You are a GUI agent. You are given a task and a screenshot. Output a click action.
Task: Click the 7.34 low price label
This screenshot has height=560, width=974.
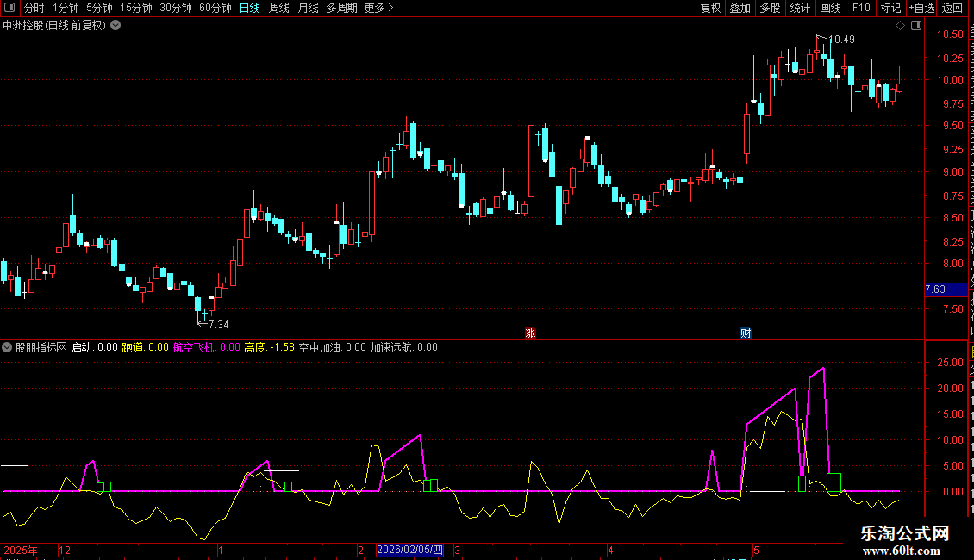click(219, 325)
